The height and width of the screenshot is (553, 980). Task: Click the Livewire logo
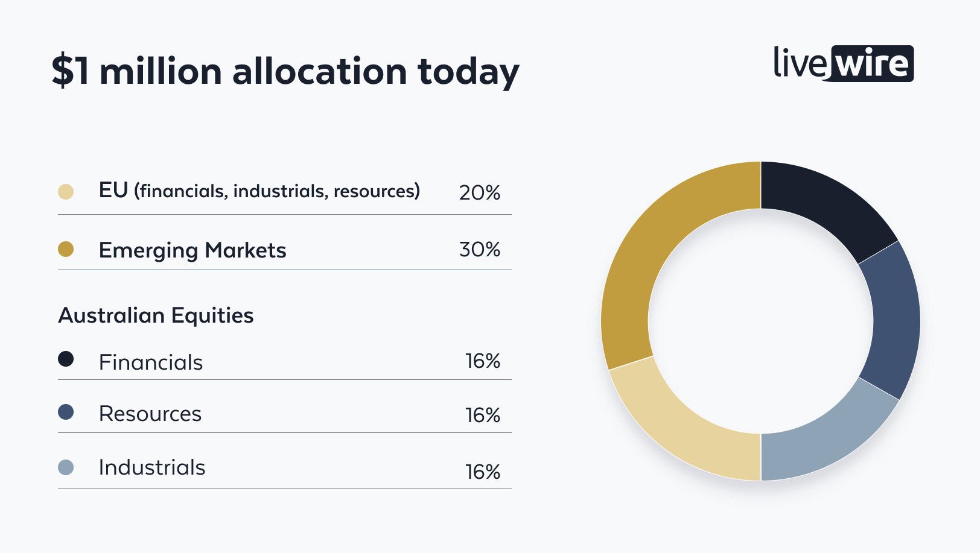pos(843,63)
